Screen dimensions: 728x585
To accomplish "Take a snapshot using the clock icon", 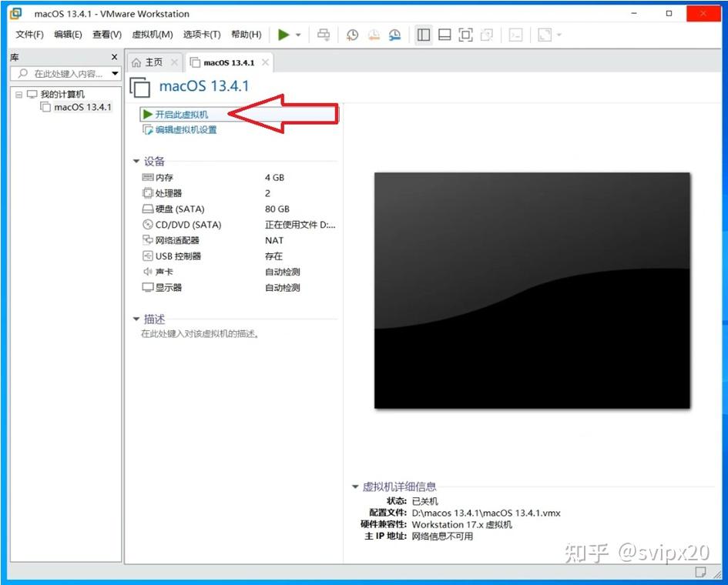I will pos(352,35).
